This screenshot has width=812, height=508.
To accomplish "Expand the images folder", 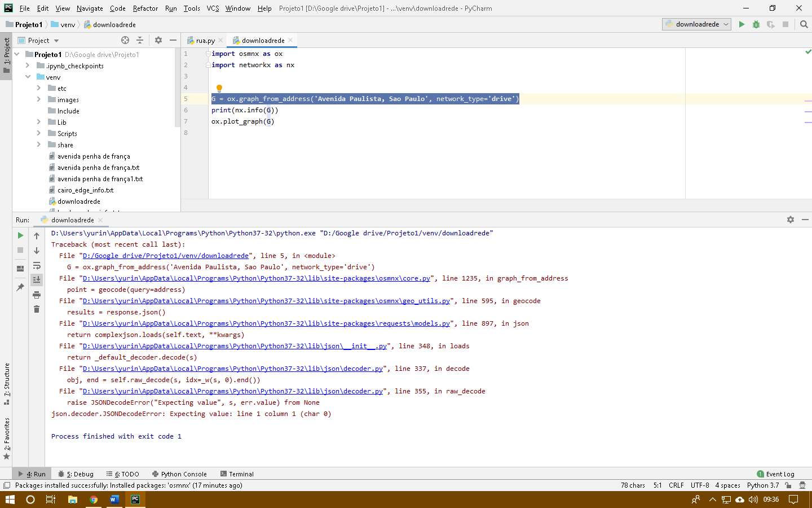I will pyautogui.click(x=39, y=99).
